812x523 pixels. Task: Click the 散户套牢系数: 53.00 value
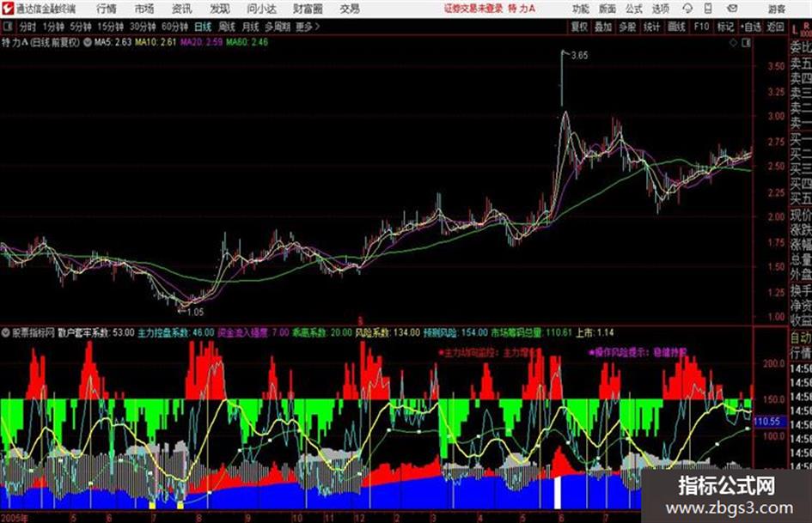pos(95,332)
